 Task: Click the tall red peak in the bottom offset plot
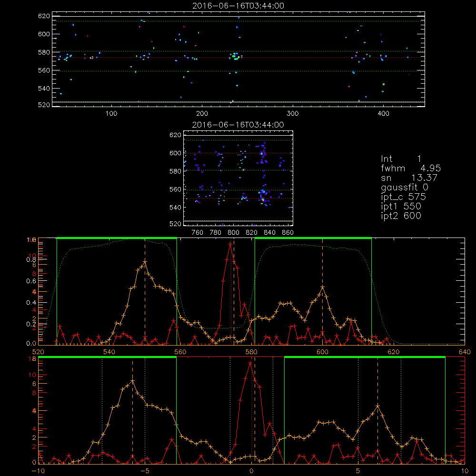point(250,362)
